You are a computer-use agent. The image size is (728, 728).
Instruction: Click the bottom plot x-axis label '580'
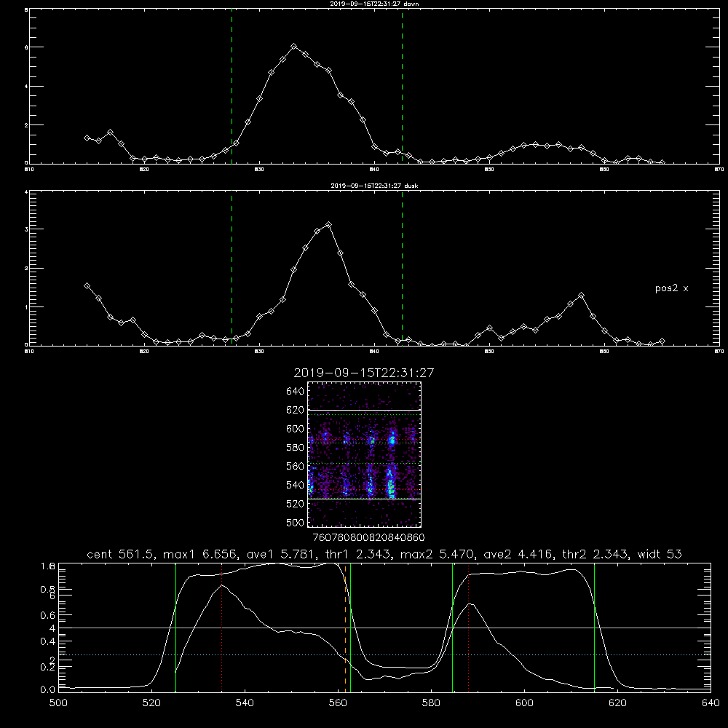(431, 703)
